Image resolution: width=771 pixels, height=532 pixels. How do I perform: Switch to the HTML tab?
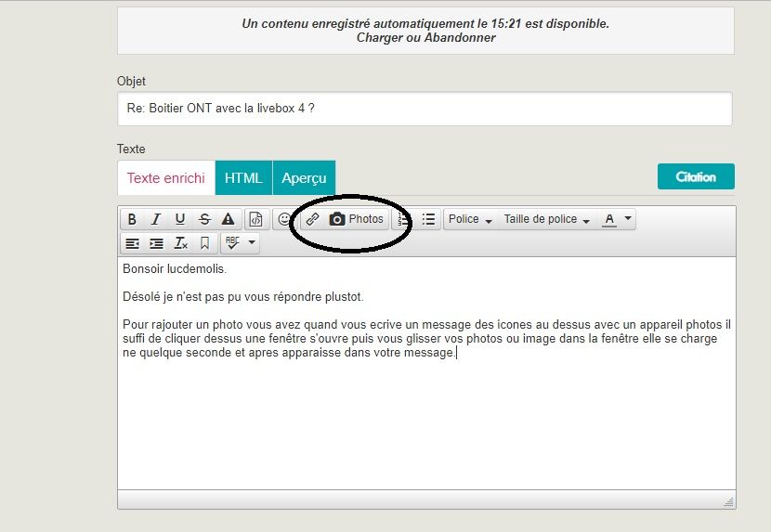(x=243, y=178)
